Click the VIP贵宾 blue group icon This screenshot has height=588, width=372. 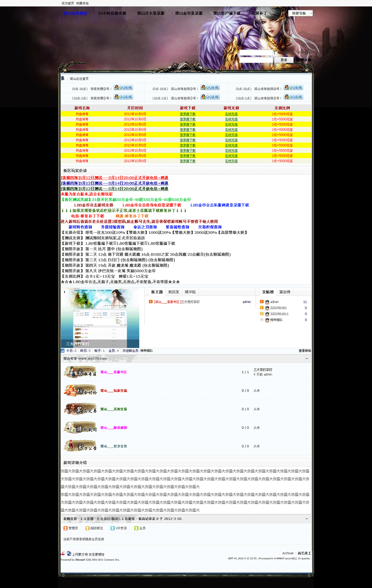[x=112, y=528]
